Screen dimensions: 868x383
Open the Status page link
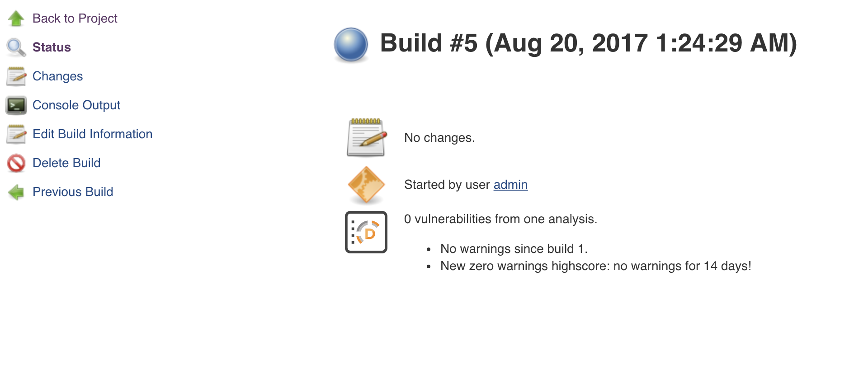click(x=51, y=47)
